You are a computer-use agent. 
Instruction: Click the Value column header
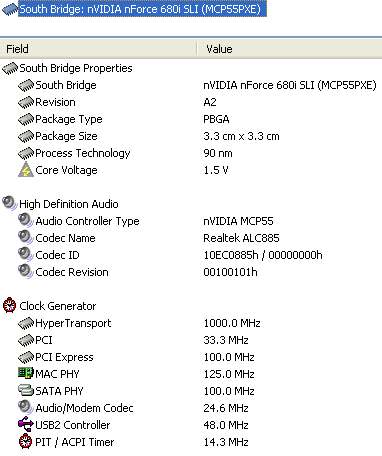(290, 49)
